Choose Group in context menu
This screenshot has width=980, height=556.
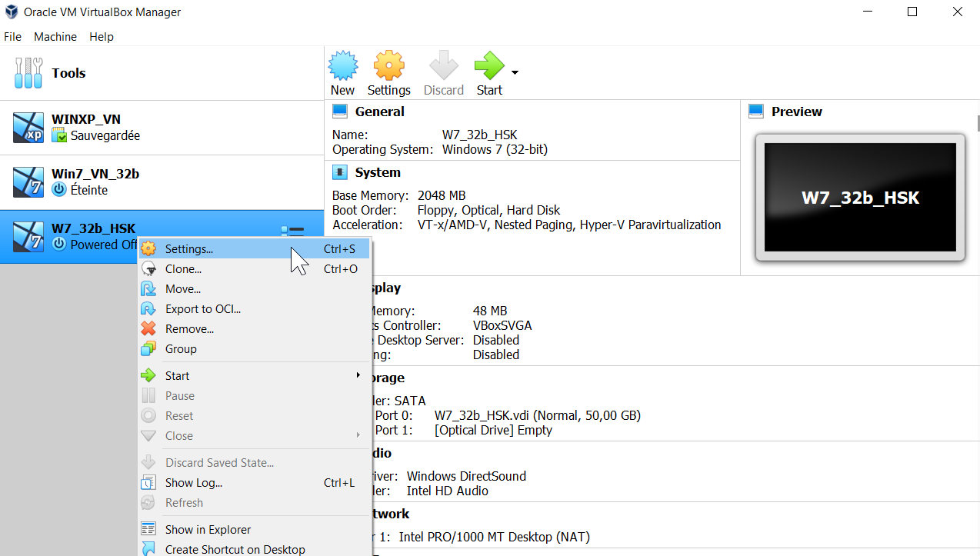(255, 349)
